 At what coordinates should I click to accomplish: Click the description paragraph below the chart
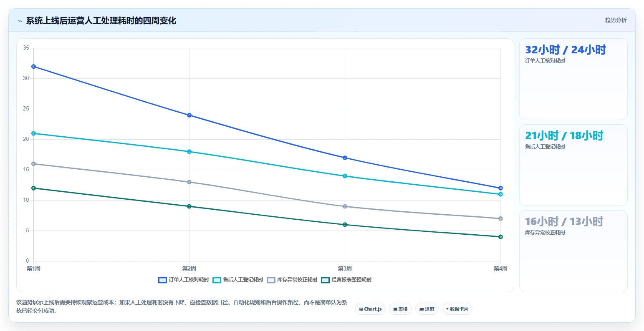[x=182, y=306]
